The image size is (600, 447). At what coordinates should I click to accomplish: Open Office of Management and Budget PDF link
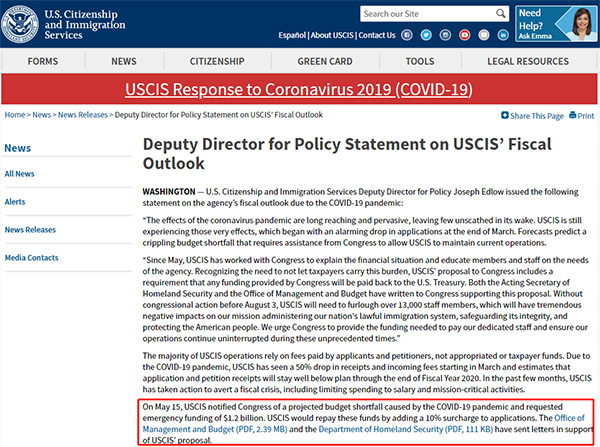(x=364, y=424)
